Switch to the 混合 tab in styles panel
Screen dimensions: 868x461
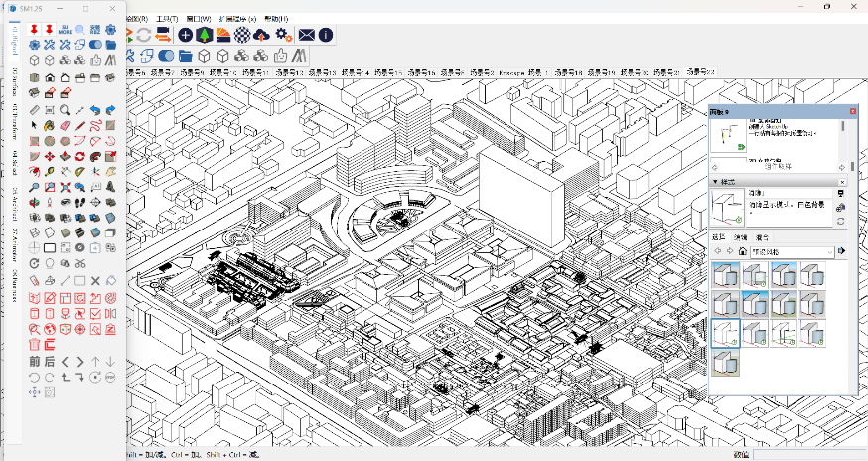762,237
